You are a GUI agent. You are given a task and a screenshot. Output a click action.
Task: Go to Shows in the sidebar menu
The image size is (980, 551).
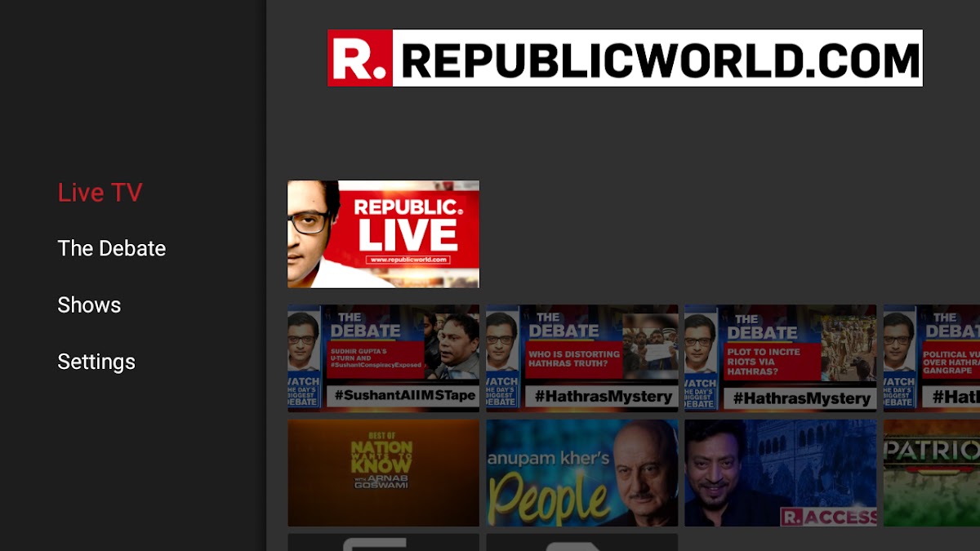89,304
